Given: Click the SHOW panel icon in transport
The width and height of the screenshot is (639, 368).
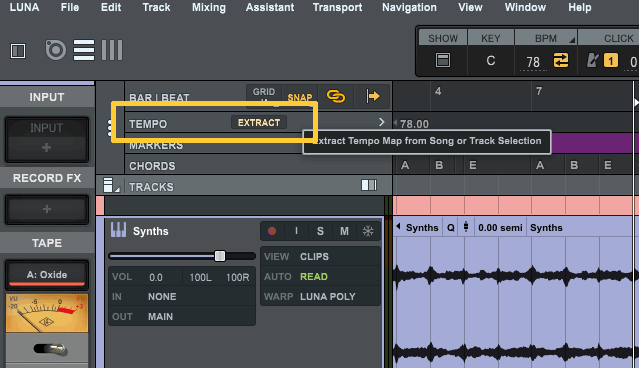Looking at the screenshot, I should [x=443, y=60].
